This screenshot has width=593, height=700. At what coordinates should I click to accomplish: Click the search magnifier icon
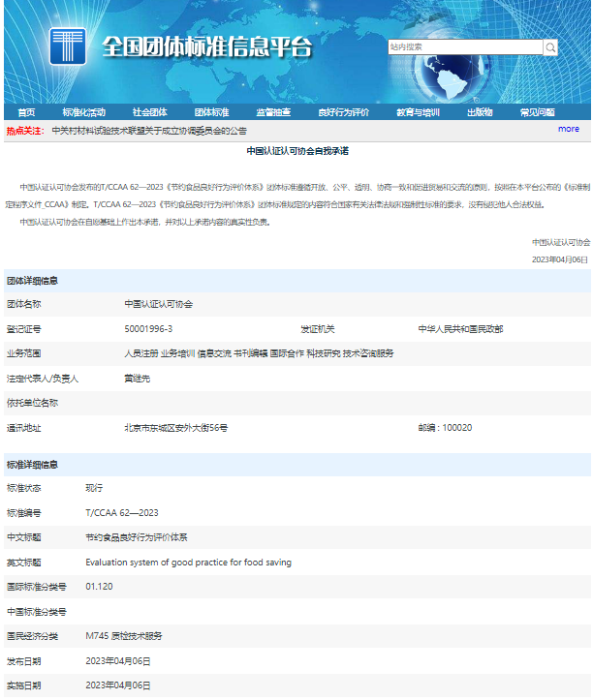point(550,46)
